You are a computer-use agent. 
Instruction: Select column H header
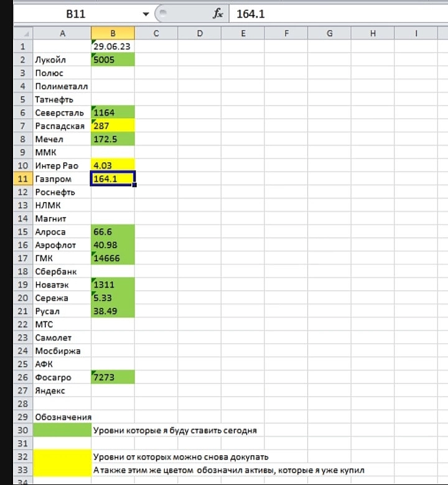pyautogui.click(x=373, y=33)
